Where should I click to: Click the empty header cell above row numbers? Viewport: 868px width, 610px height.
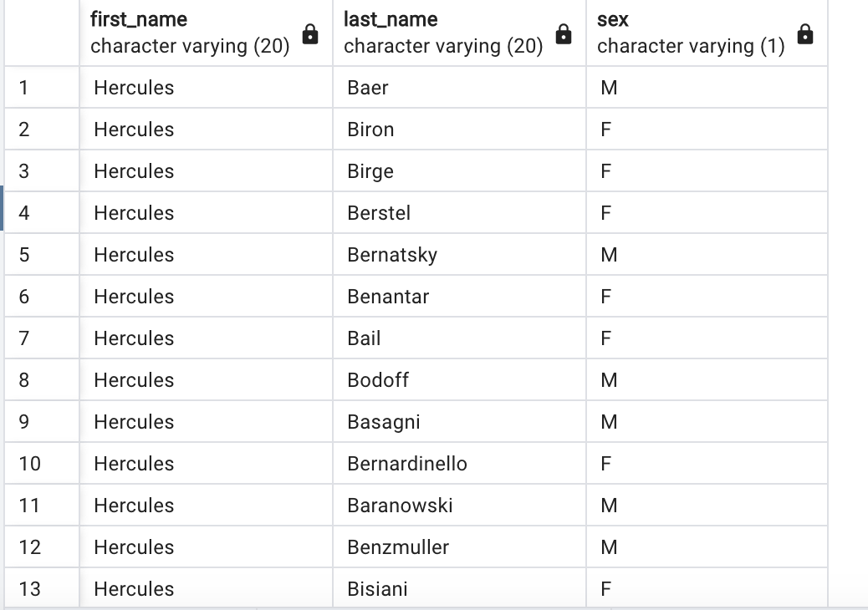pyautogui.click(x=40, y=32)
